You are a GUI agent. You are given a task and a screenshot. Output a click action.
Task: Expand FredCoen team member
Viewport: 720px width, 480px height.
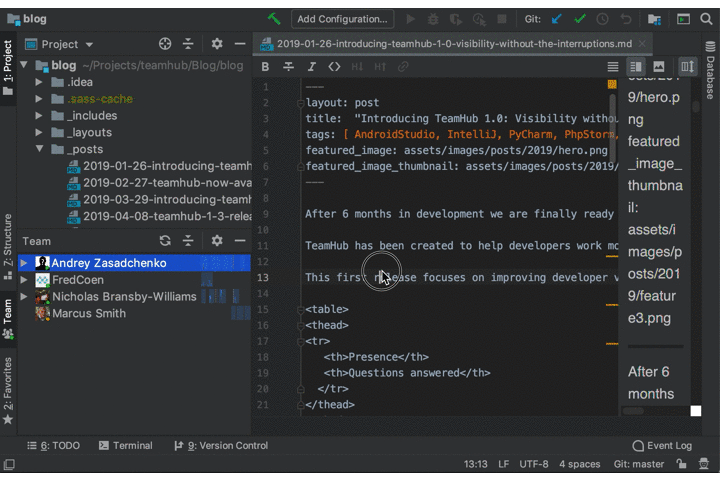click(x=24, y=279)
